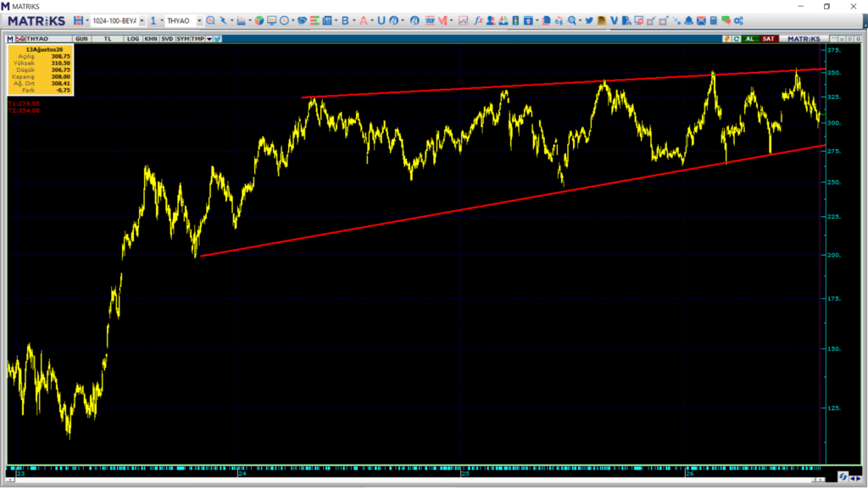This screenshot has height=488, width=868.
Task: Click the bar chart icon in toolbar
Action: coord(241,20)
